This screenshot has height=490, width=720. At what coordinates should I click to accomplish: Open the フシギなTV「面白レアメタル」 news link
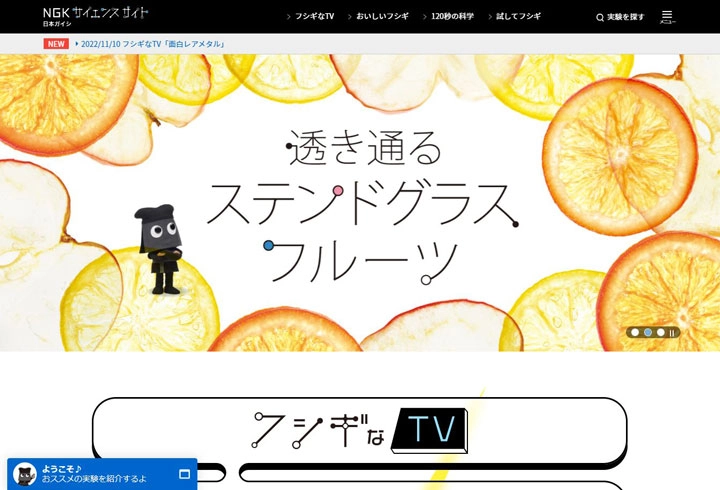coord(174,44)
